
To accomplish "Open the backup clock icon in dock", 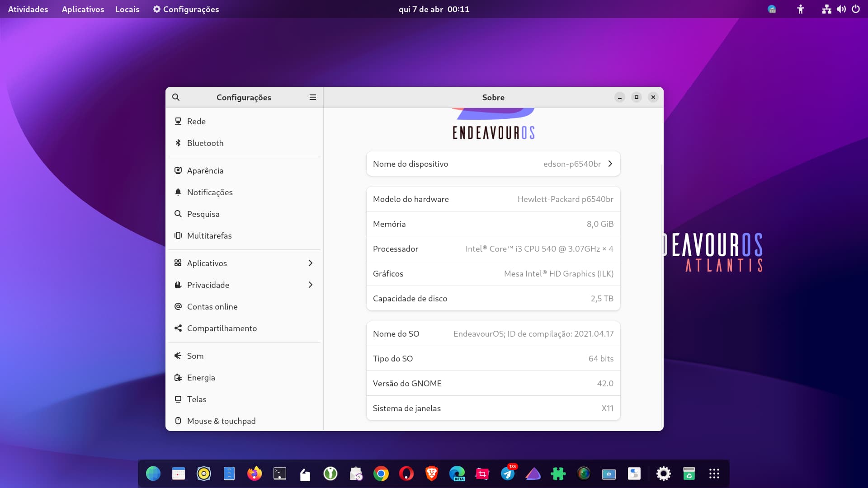I will point(356,474).
